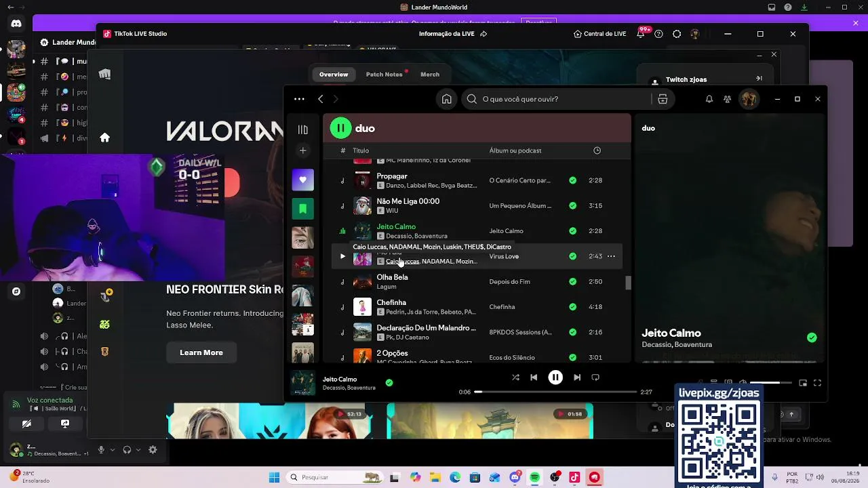
Task: Open more options for Virus Love track
Action: (611, 256)
